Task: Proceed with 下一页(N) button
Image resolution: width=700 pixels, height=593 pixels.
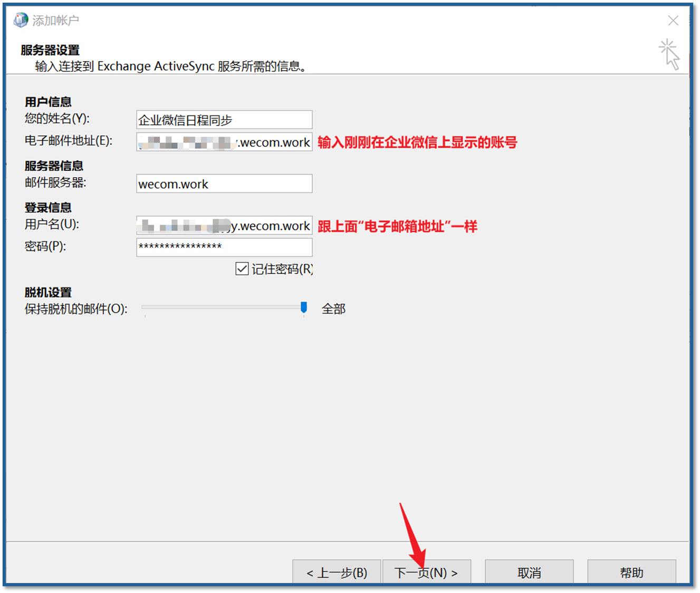Action: 426,572
